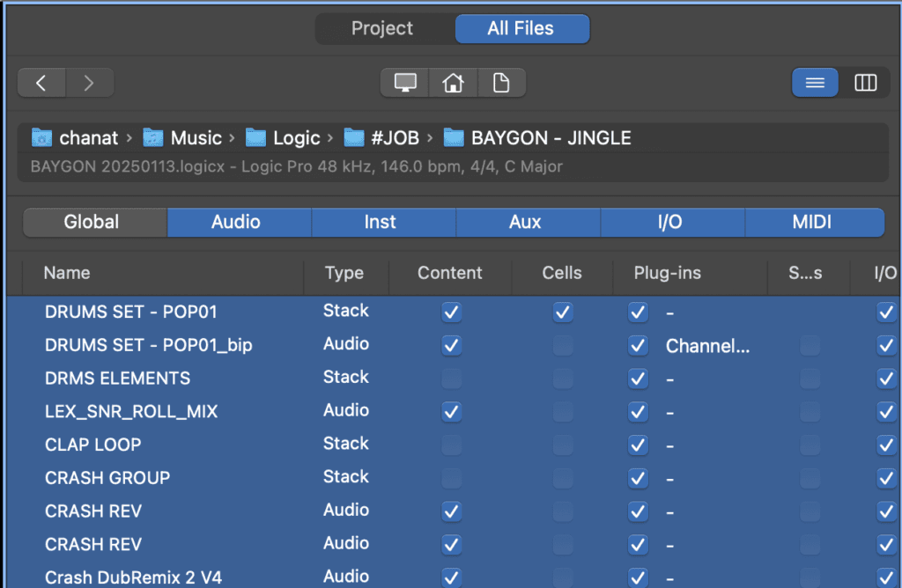902x588 pixels.
Task: Click the Music path label
Action: coord(196,138)
